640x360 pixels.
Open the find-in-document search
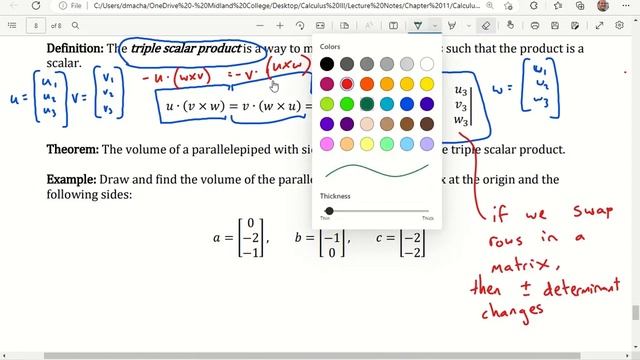tap(76, 25)
